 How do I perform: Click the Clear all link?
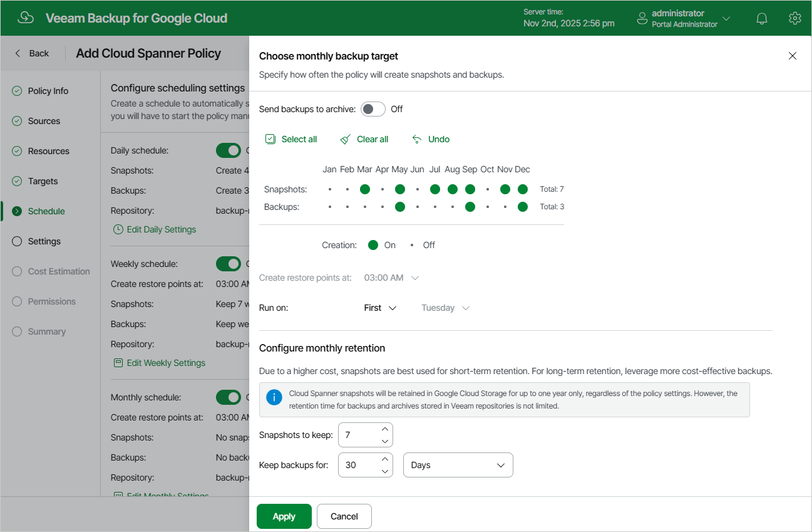pyautogui.click(x=373, y=139)
